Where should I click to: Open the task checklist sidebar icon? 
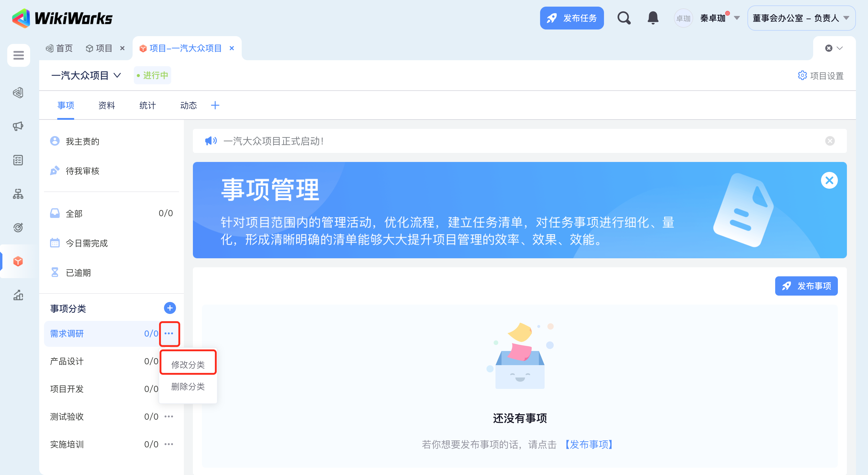click(18, 160)
